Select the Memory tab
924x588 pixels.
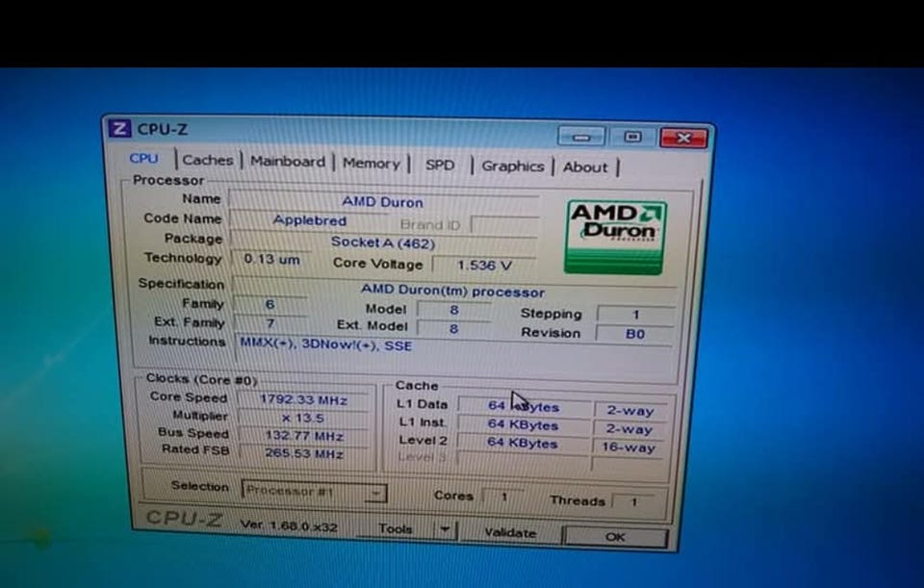tap(372, 164)
